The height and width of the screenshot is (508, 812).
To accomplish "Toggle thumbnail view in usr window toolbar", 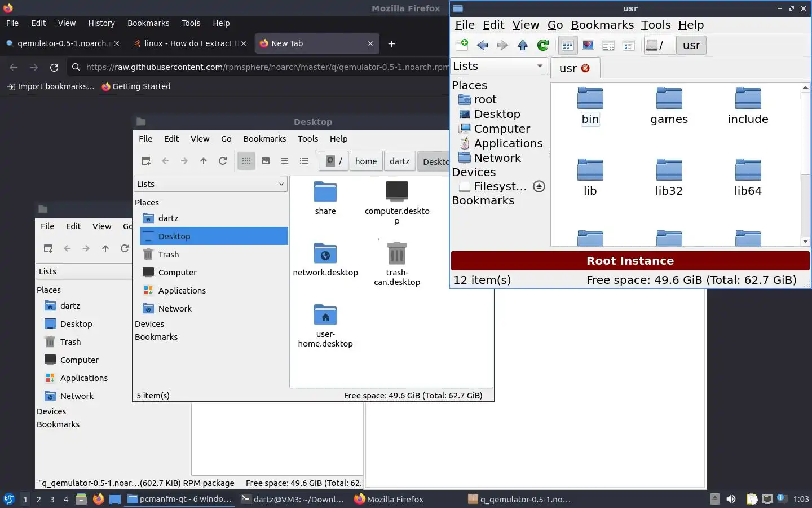I will click(x=588, y=45).
